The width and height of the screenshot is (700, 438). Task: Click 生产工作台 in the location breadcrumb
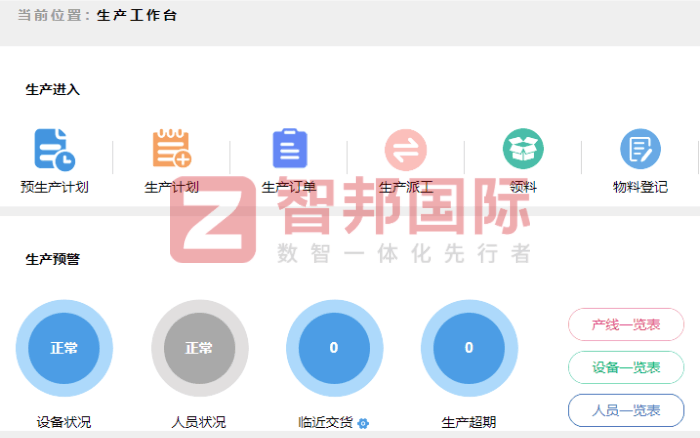pos(138,16)
